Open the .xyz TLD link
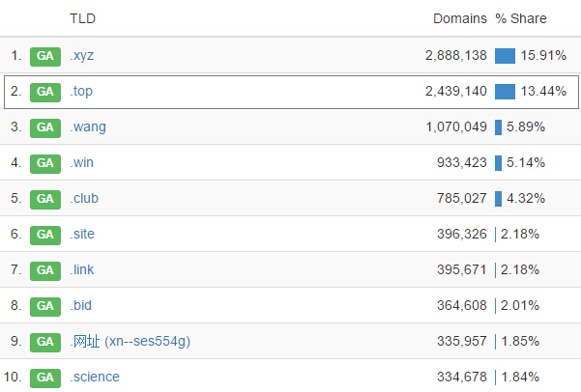This screenshot has width=581, height=392. pos(82,56)
